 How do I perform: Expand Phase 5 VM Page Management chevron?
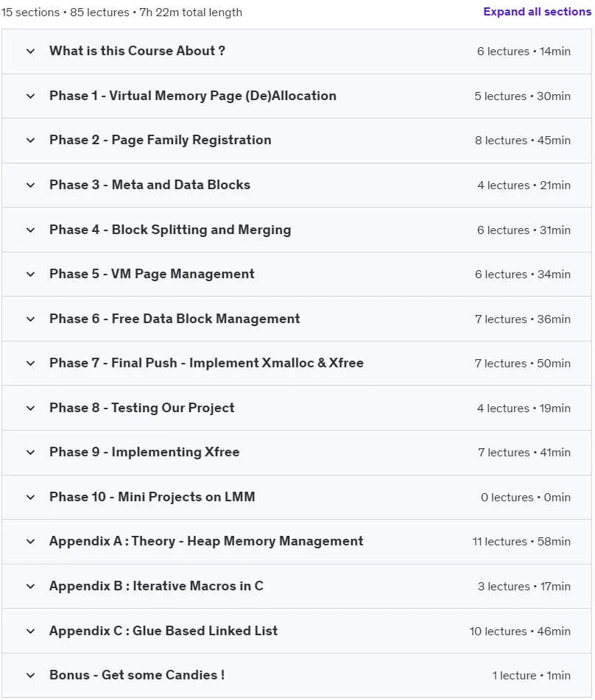click(x=30, y=274)
